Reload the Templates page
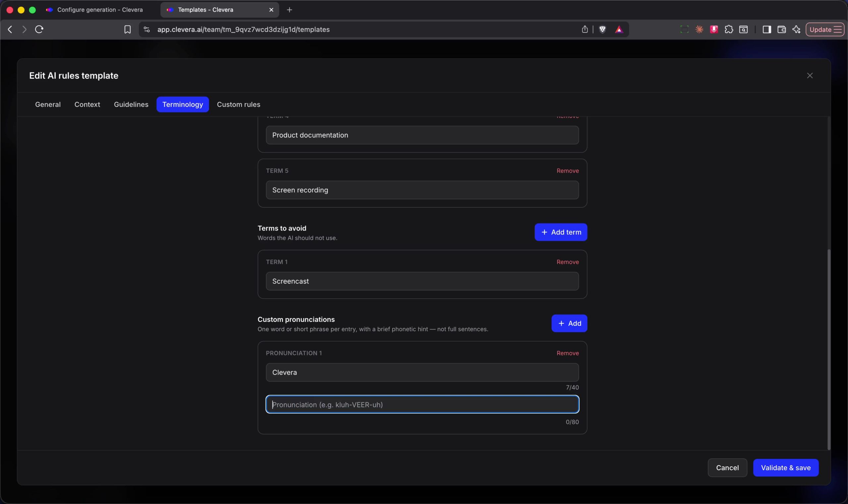 (x=39, y=29)
